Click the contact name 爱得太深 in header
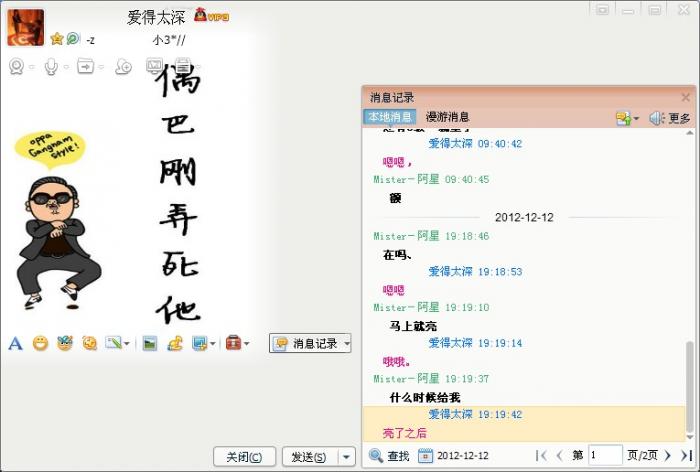The height and width of the screenshot is (472, 700). (156, 18)
